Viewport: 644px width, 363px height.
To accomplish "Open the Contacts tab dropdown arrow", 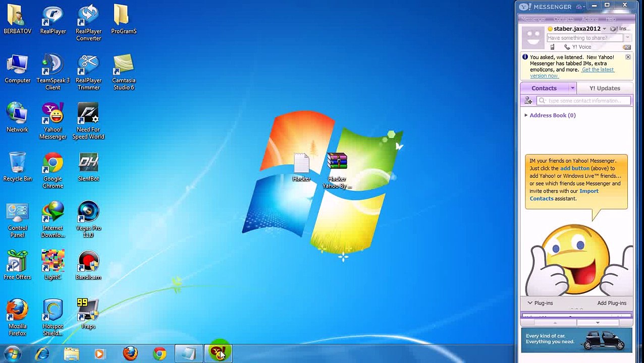I will (x=572, y=88).
